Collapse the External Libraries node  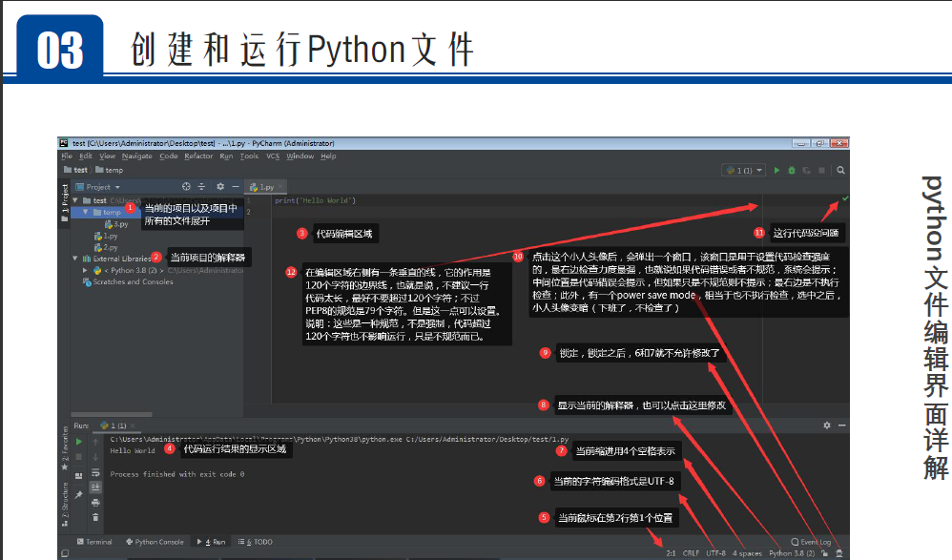75,259
